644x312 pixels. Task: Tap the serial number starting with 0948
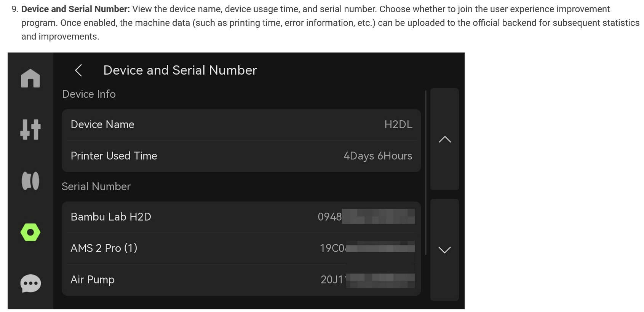click(366, 217)
